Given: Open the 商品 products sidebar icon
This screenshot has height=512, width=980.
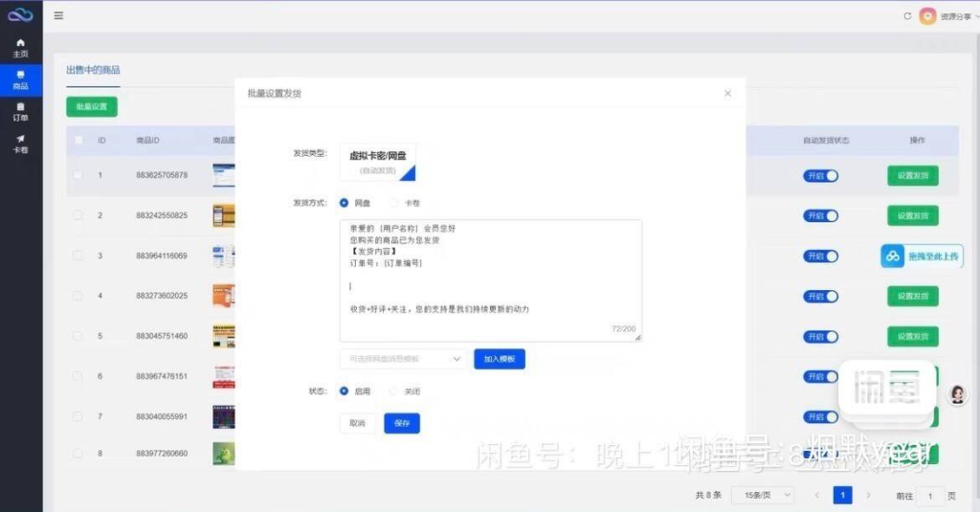Looking at the screenshot, I should (20, 80).
